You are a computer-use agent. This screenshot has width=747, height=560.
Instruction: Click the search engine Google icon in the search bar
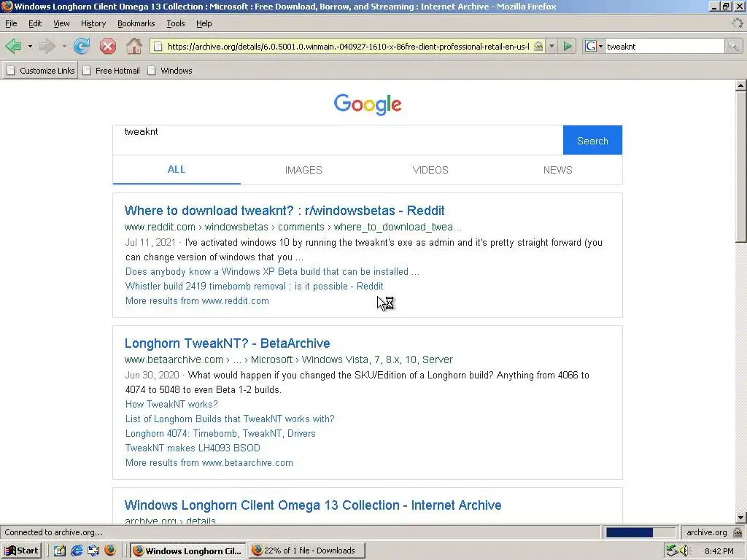(591, 46)
